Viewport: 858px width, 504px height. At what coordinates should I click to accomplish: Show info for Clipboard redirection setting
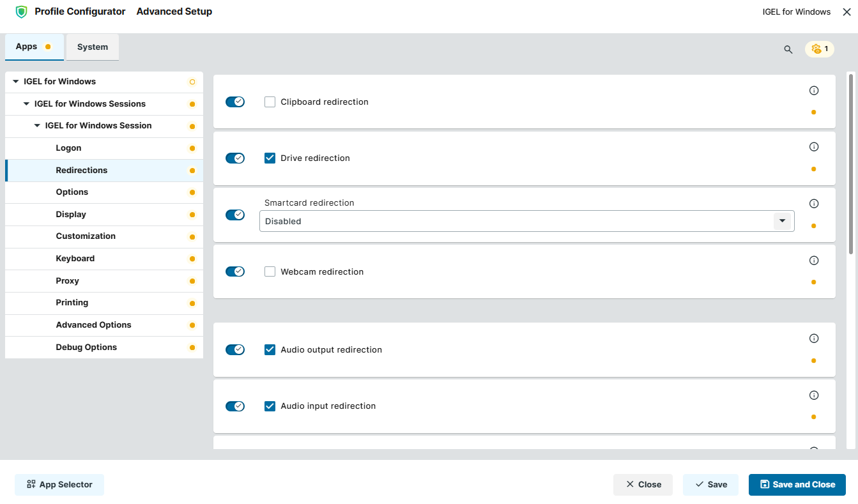(814, 90)
